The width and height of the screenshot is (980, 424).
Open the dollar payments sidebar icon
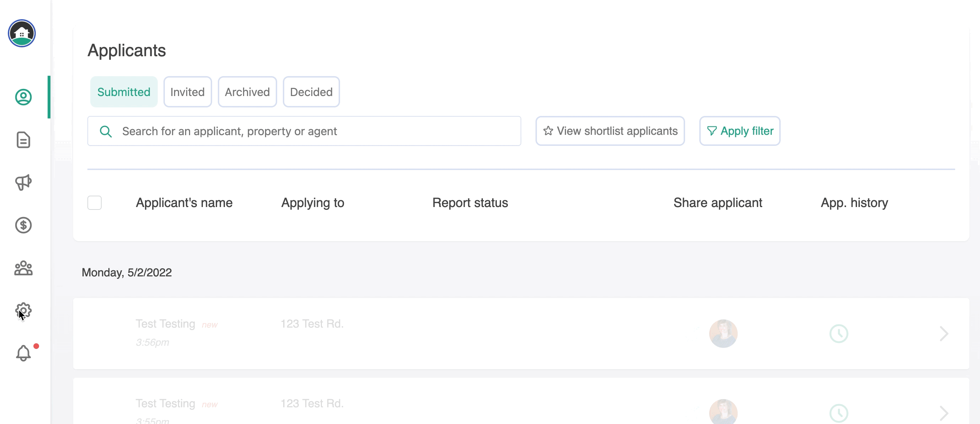(x=23, y=225)
